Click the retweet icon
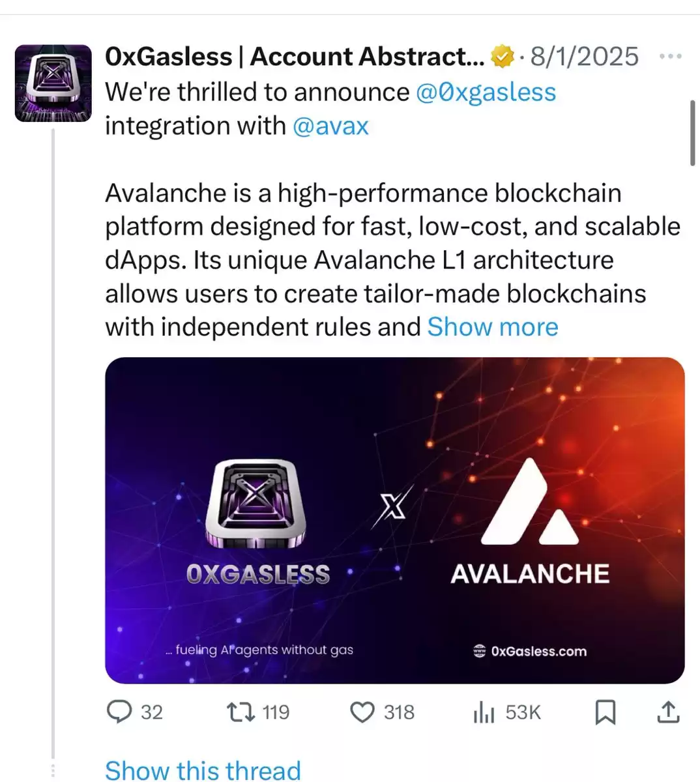The image size is (700, 782). (x=240, y=712)
